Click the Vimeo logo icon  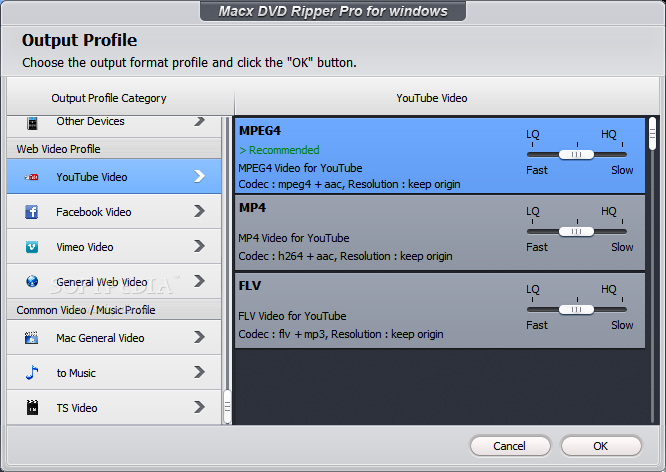32,247
